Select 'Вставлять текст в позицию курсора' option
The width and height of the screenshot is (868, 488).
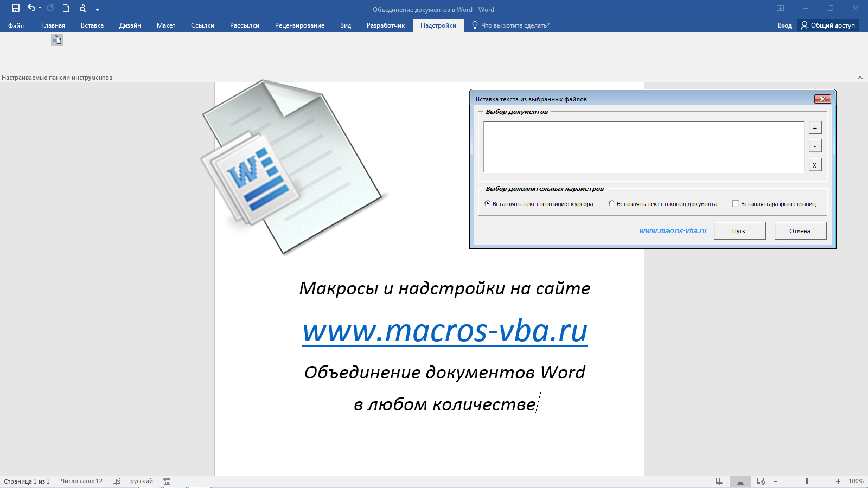pyautogui.click(x=486, y=203)
